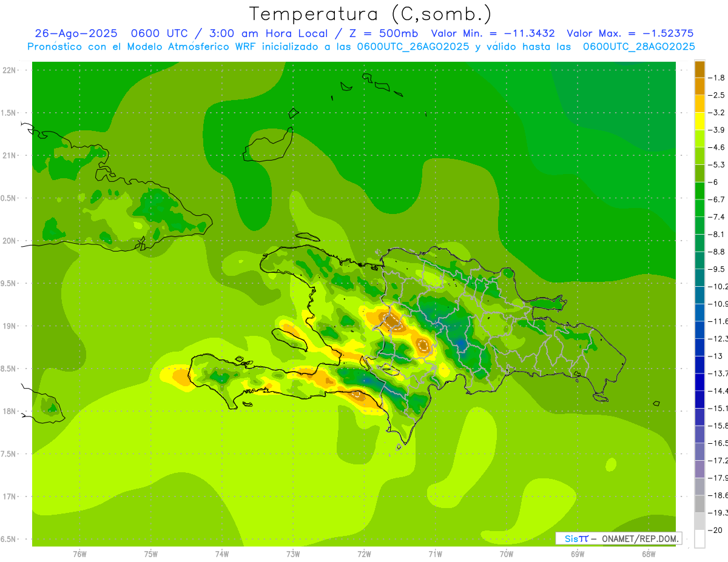Click the '20N' latitude label
This screenshot has height=562, width=728.
(8, 241)
